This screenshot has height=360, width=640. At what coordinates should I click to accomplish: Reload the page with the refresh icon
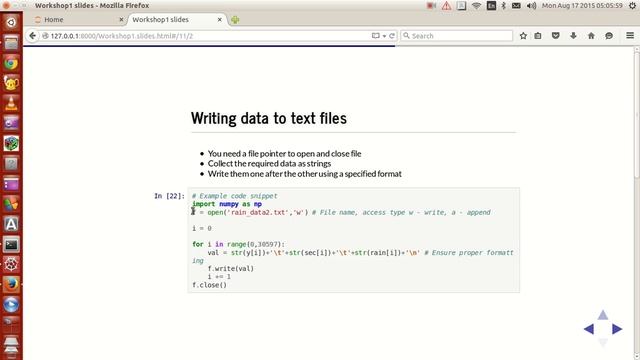[392, 36]
